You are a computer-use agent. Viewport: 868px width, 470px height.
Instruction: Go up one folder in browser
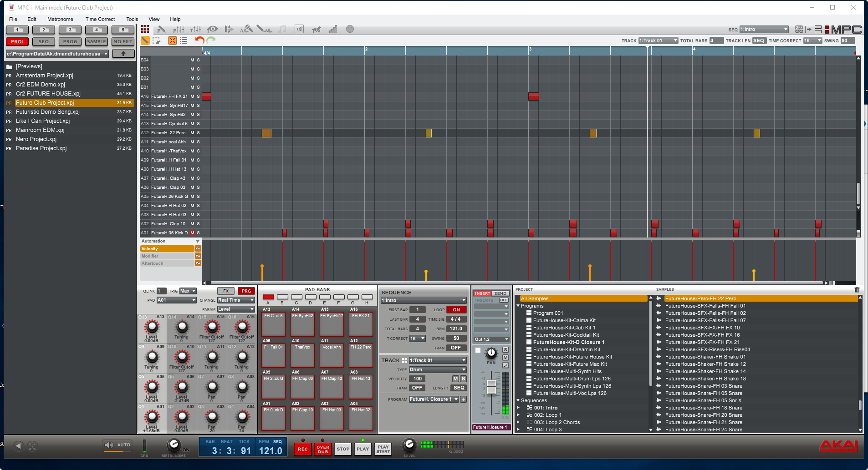(123, 54)
